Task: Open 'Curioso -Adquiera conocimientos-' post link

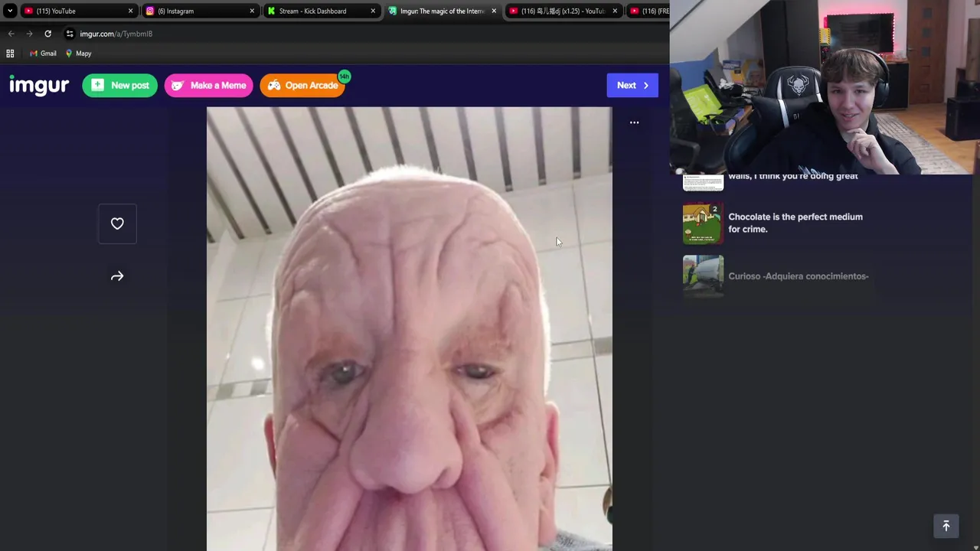Action: 799,276
